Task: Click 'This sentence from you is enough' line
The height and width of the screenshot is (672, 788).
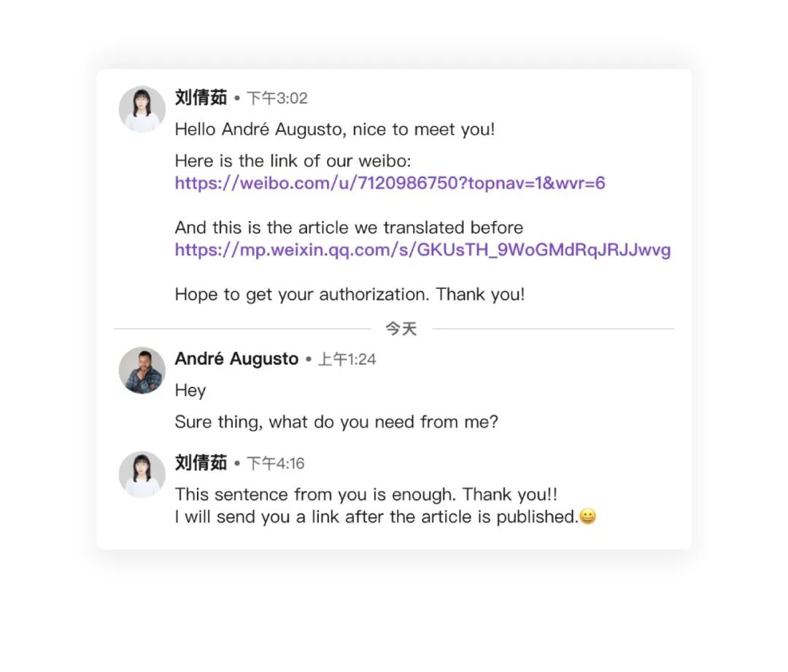Action: [x=366, y=495]
